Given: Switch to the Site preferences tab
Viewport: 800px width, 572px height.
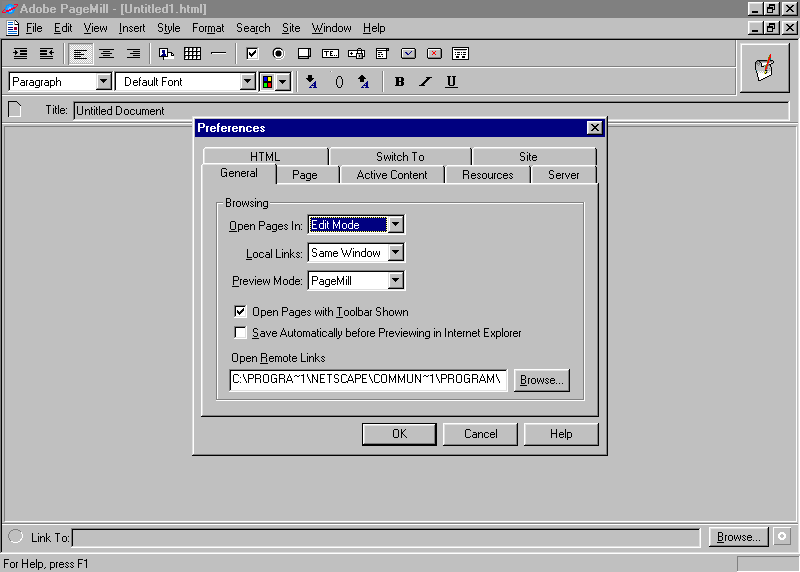Looking at the screenshot, I should tap(528, 157).
